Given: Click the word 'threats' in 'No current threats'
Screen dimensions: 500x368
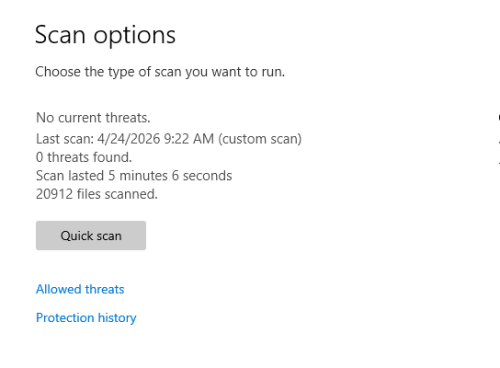Looking at the screenshot, I should [x=128, y=118].
